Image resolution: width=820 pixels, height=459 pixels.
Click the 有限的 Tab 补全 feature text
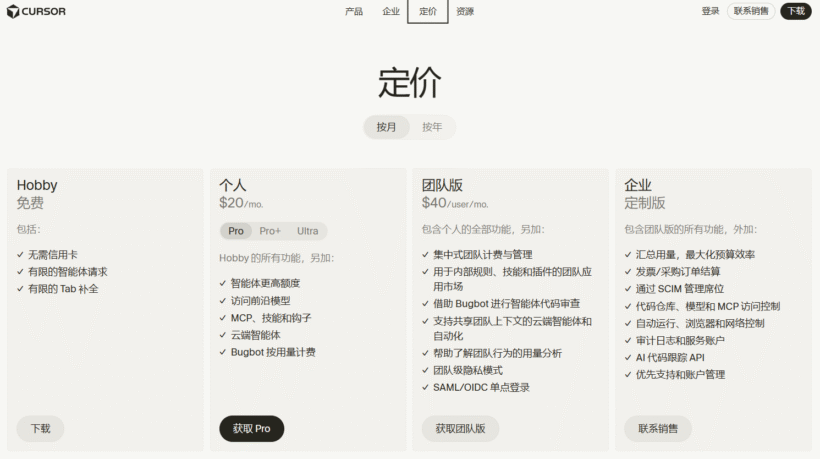pos(63,289)
